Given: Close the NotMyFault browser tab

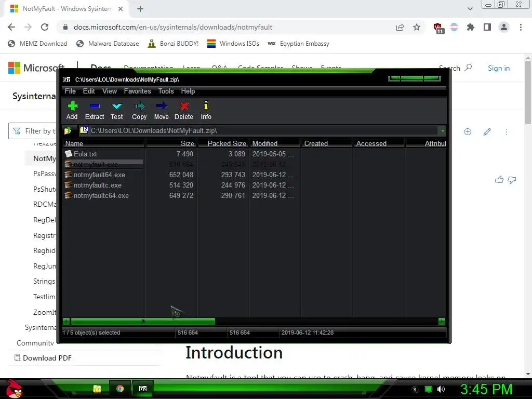Looking at the screenshot, I should pos(121,9).
